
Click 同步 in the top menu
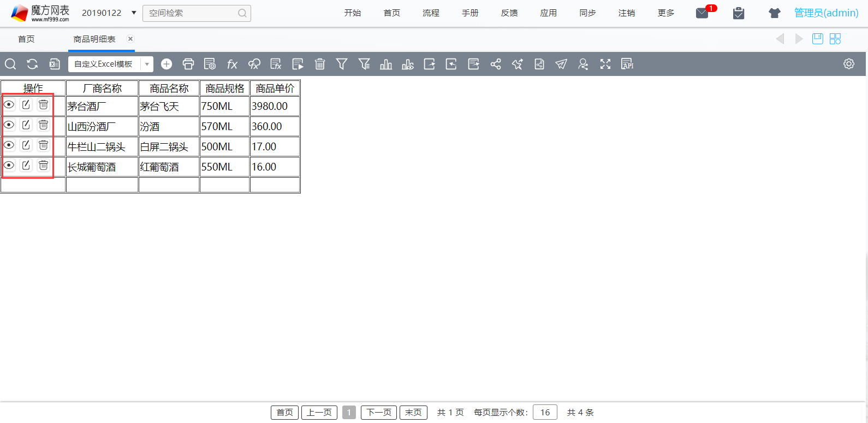coord(587,13)
